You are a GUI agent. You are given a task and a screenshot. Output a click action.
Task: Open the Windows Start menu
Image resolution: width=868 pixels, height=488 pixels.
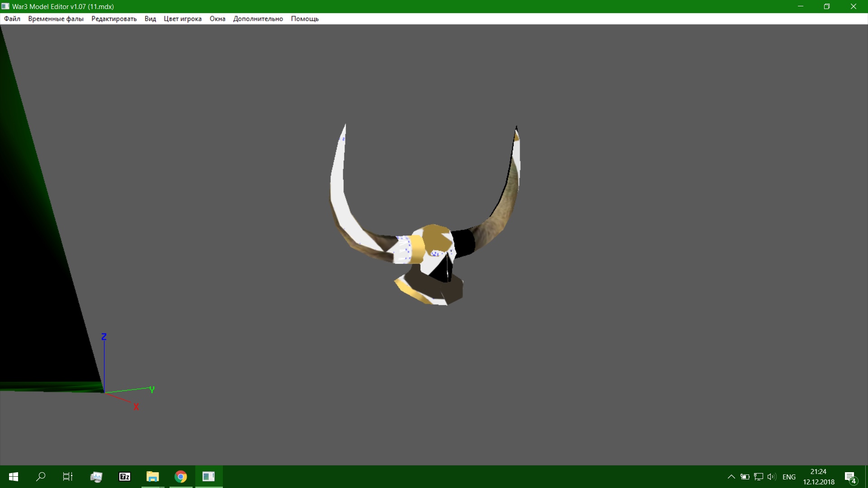click(x=14, y=477)
